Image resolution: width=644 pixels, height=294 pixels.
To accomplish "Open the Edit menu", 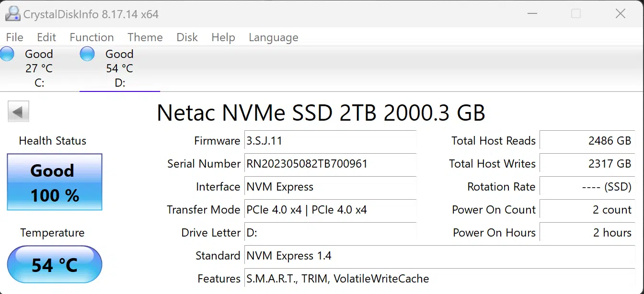I will click(x=46, y=37).
